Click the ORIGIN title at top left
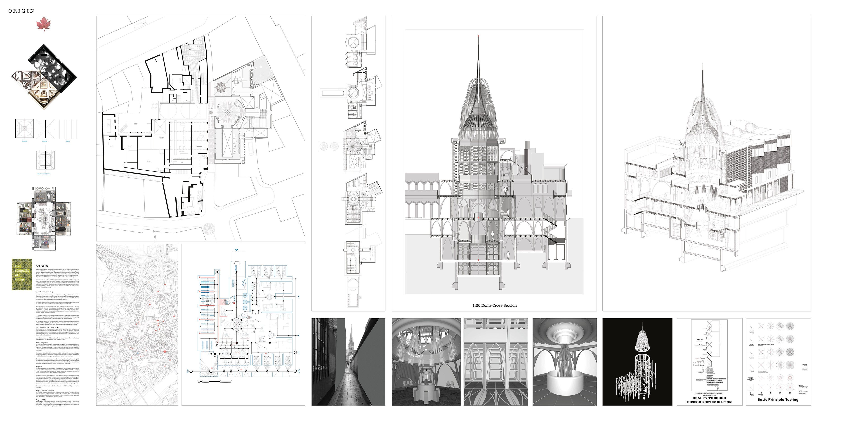Image resolution: width=868 pixels, height=422 pixels. click(x=21, y=11)
